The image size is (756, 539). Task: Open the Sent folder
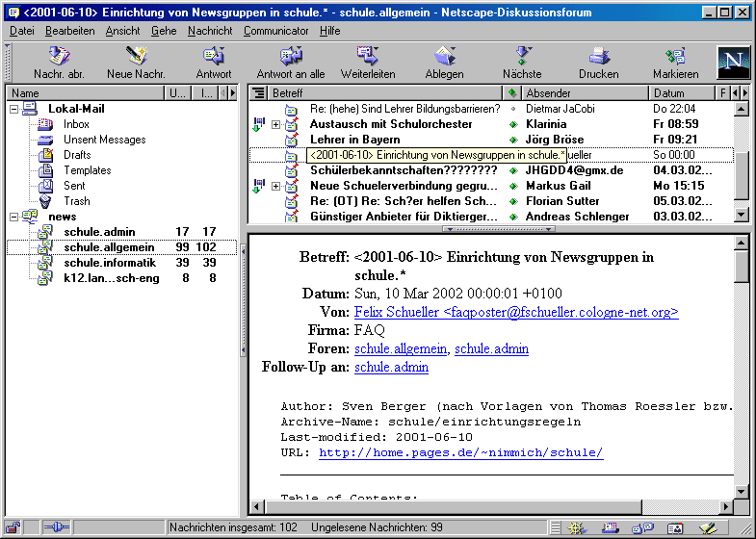tap(74, 186)
